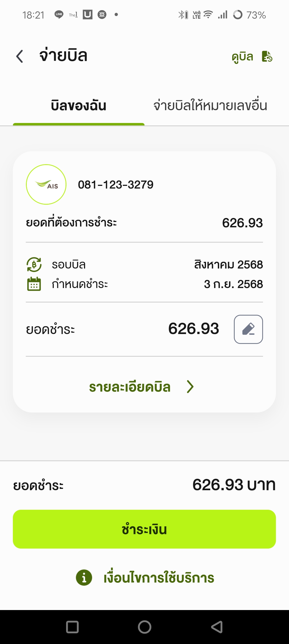Click the info icon near เงื่อนไขการใช้บริการ

click(84, 578)
